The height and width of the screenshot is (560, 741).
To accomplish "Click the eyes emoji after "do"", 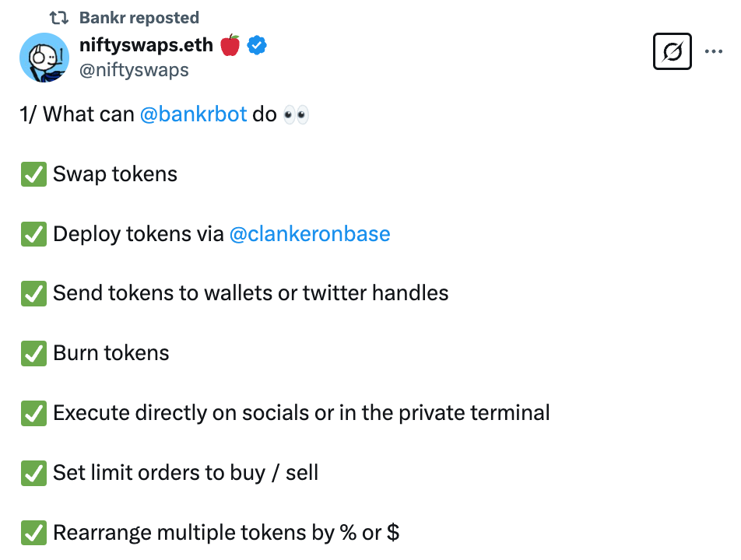I will tap(296, 115).
